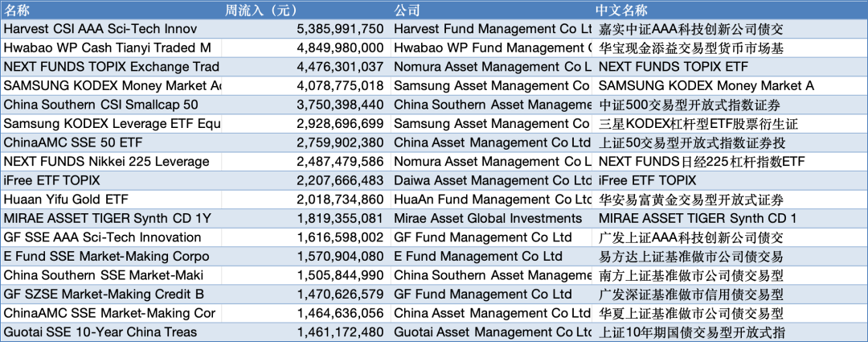This screenshot has width=868, height=342.
Task: Click the Samsung KODEX Leverage ETF Equ cell
Action: (111, 124)
